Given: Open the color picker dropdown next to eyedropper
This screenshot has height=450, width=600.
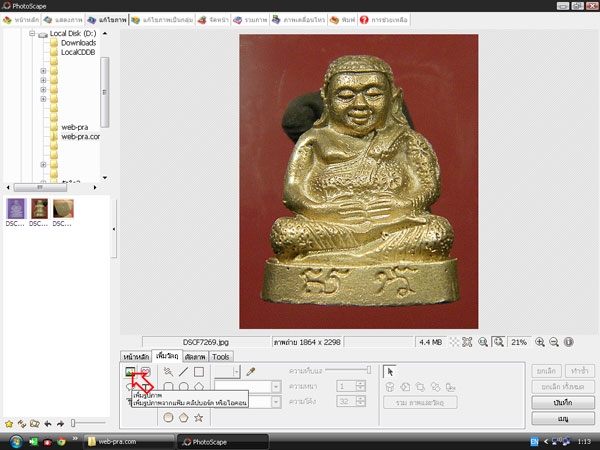Looking at the screenshot, I should (236, 372).
